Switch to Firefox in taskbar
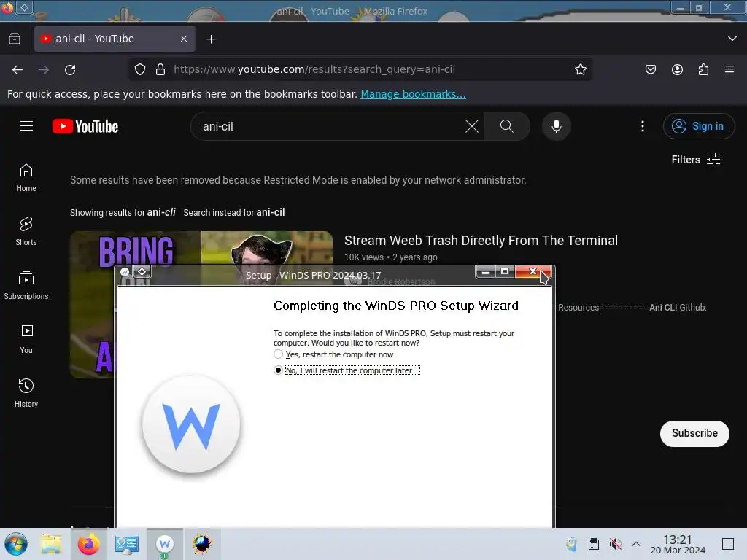 point(88,544)
